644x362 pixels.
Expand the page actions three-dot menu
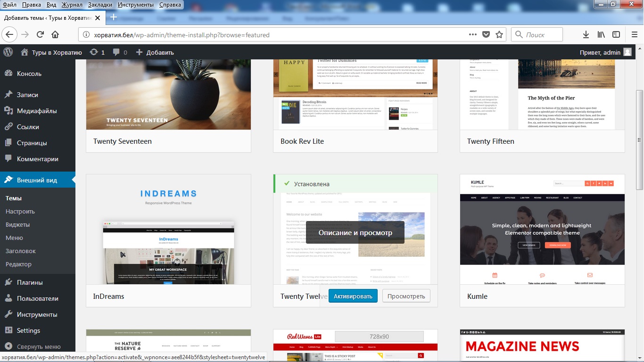[x=472, y=34]
